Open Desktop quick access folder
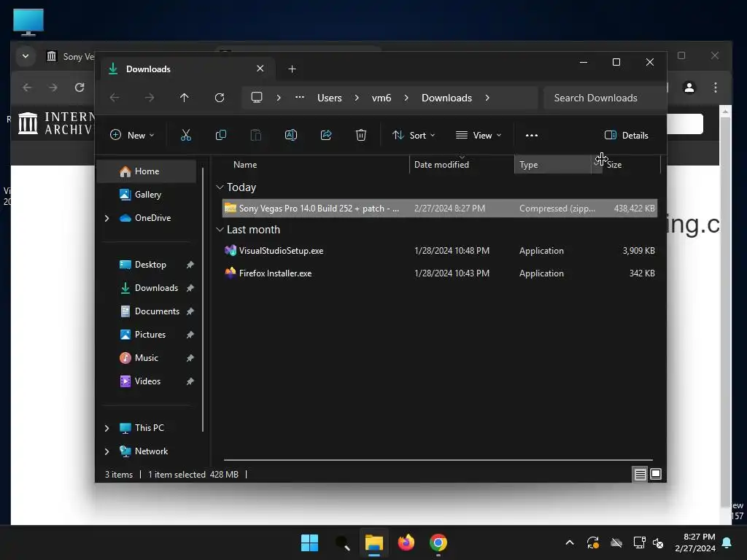Image resolution: width=747 pixels, height=560 pixels. [150, 265]
